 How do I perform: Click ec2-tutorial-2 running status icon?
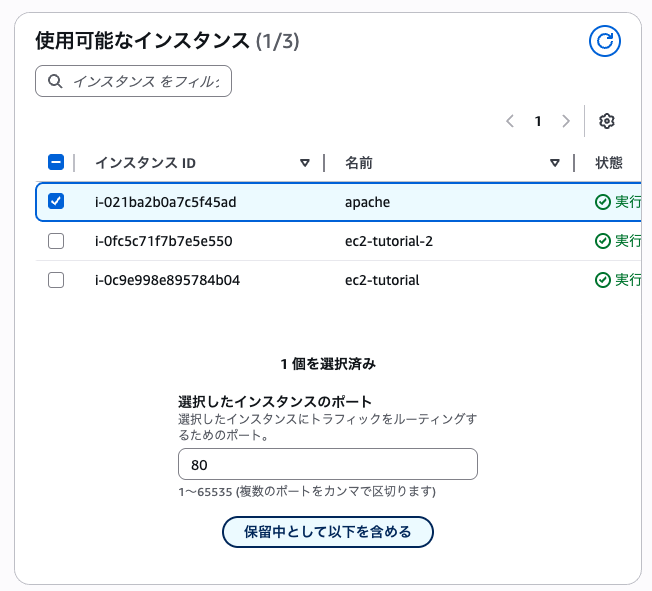point(602,241)
